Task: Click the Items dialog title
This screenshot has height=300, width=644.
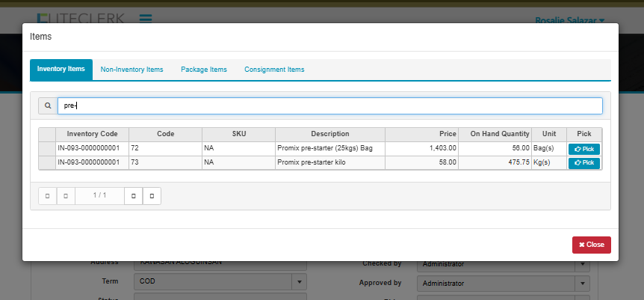Action: tap(40, 37)
